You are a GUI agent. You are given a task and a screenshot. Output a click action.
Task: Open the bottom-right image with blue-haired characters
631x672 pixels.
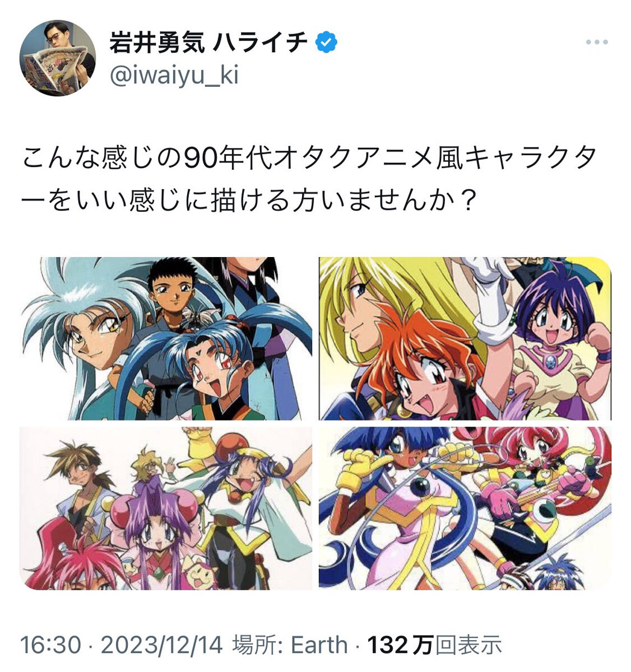(465, 508)
